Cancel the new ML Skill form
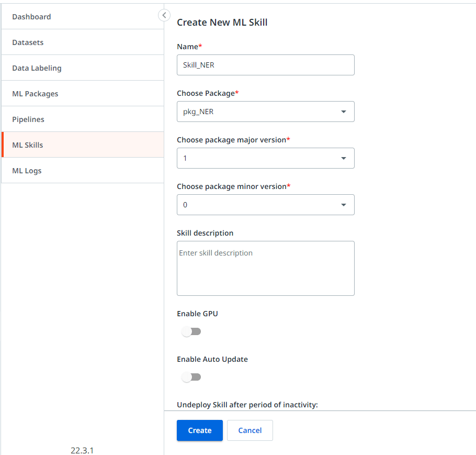Screen dimensions: 476x455 (250, 430)
